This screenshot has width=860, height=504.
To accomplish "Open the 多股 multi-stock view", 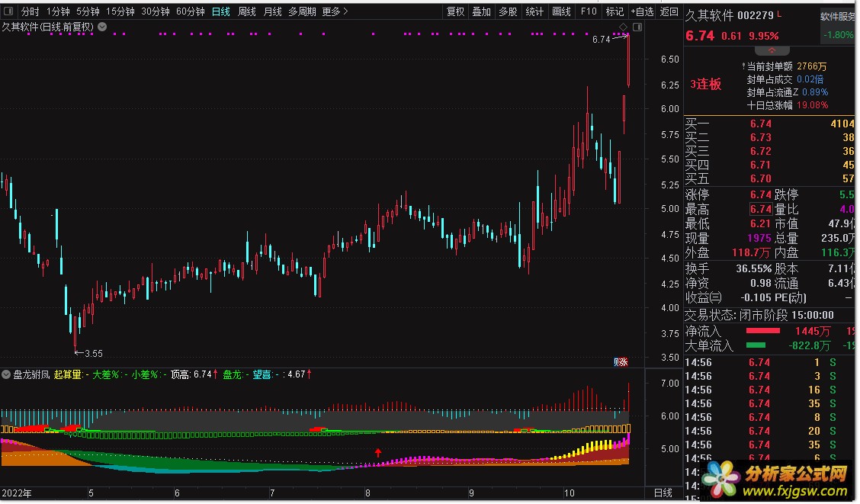I will point(508,11).
